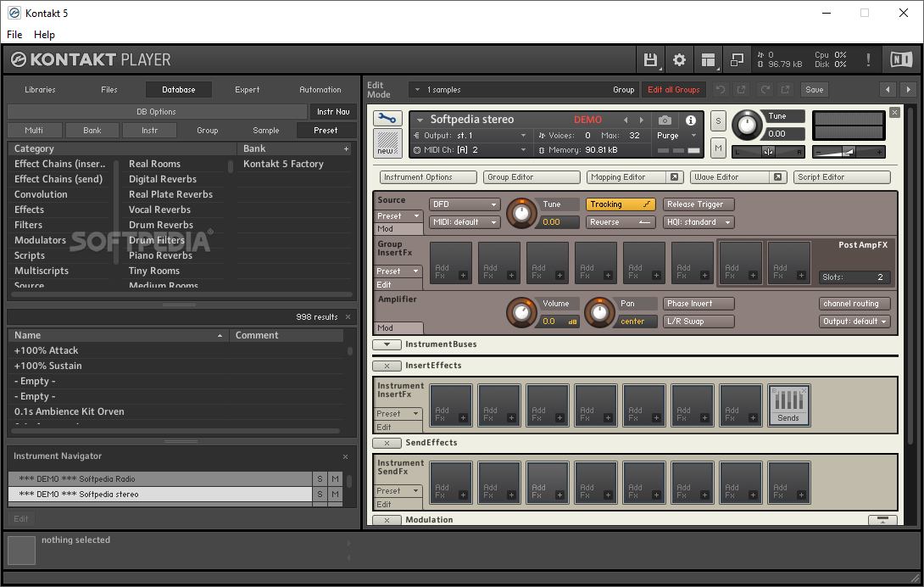
Task: Adjust the Amplifier Pan knob
Action: tap(600, 312)
